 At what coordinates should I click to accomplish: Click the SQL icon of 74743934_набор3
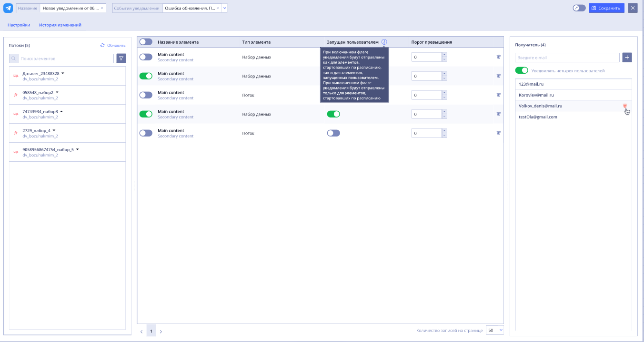(x=15, y=114)
